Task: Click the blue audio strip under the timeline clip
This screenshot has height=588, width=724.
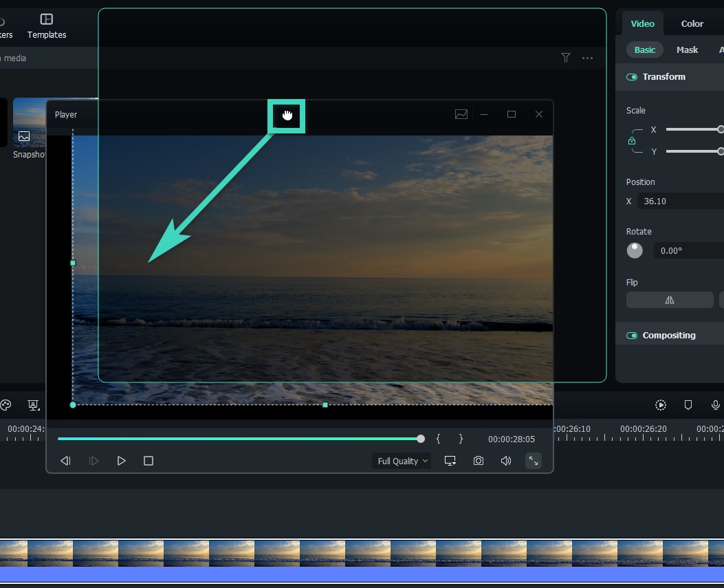Action: [362, 574]
